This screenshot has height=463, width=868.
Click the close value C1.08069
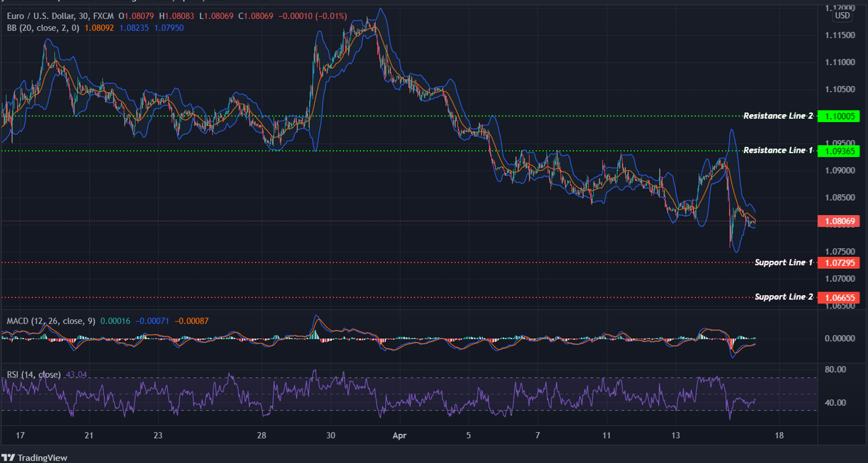point(255,16)
